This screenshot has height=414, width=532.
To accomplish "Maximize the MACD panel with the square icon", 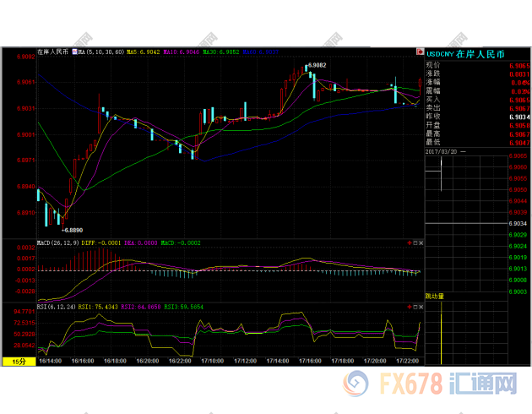I will point(414,243).
